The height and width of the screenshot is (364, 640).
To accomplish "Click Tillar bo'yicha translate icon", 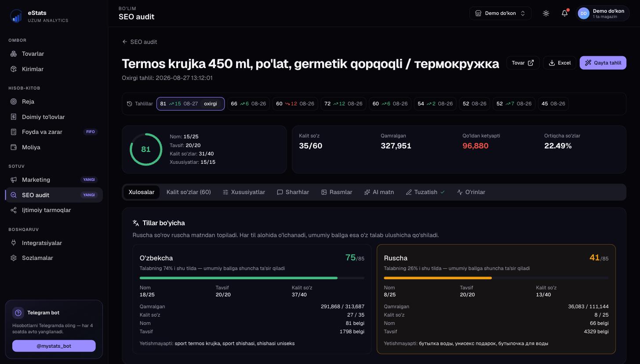I will (x=136, y=223).
